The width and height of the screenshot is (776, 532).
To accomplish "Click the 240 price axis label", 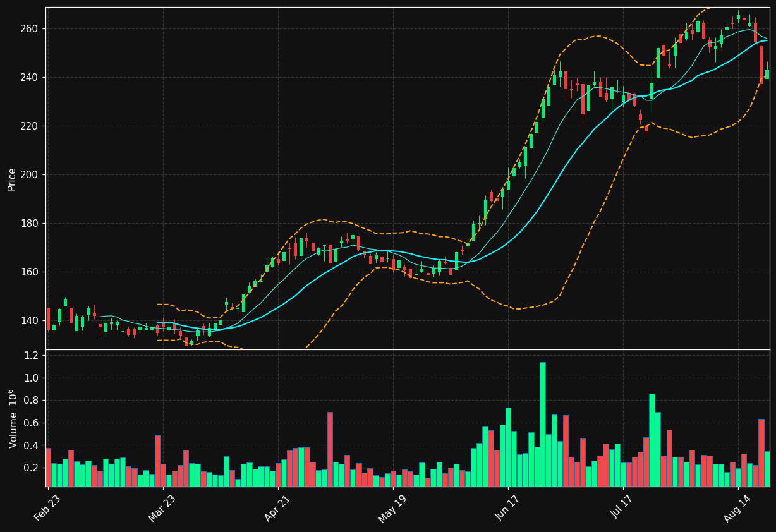I will click(29, 78).
